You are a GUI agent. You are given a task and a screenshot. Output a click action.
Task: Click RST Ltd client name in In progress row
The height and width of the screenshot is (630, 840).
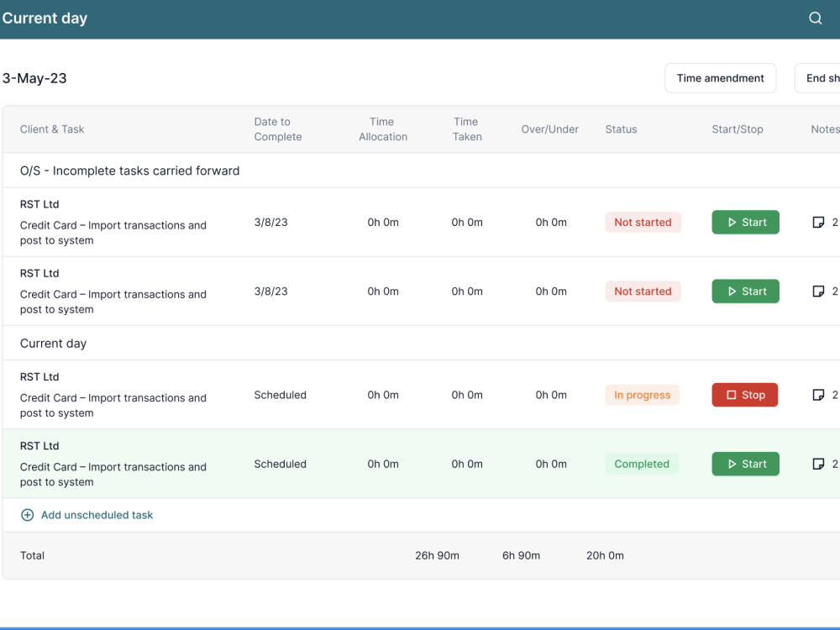39,376
